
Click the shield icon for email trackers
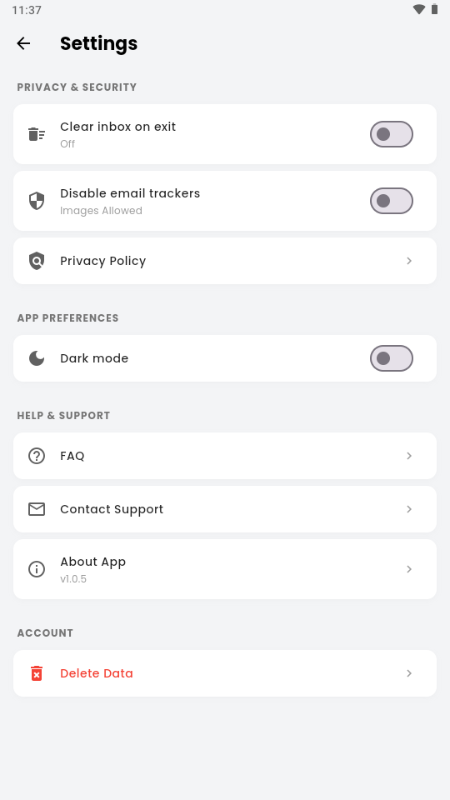click(x=36, y=201)
